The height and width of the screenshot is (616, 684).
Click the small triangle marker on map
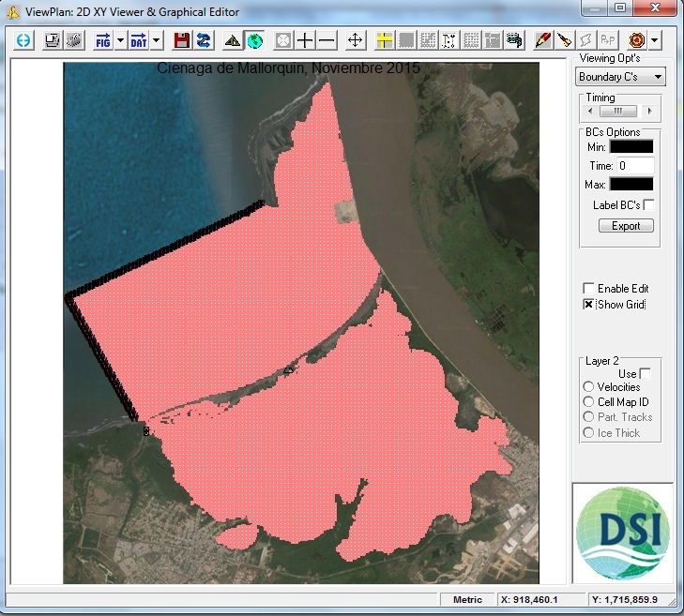288,370
